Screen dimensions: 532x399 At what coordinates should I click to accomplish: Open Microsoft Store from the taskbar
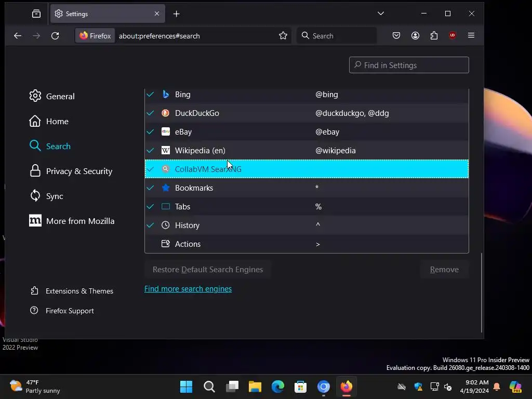tap(301, 387)
